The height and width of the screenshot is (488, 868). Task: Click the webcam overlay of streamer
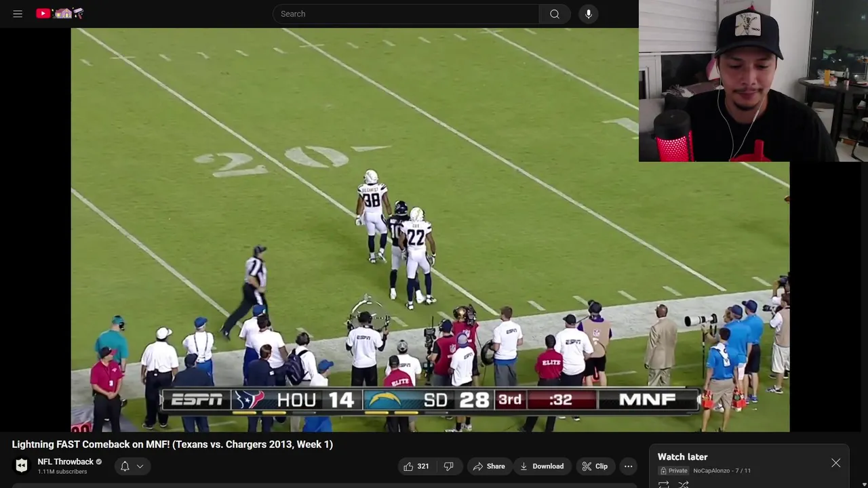753,81
